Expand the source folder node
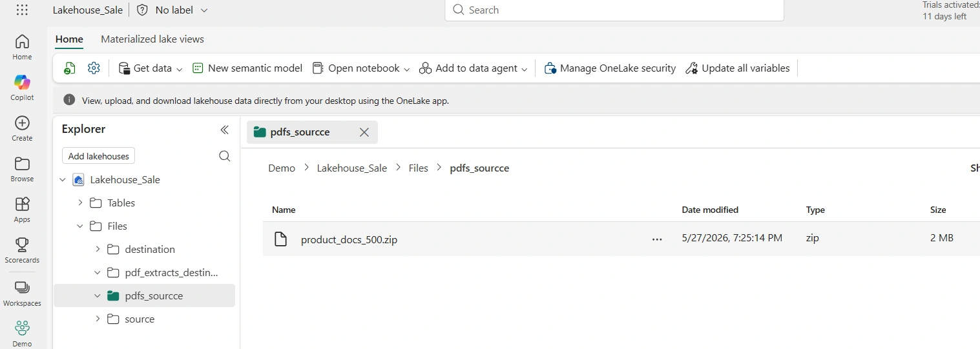Image resolution: width=980 pixels, height=349 pixels. coord(98,319)
